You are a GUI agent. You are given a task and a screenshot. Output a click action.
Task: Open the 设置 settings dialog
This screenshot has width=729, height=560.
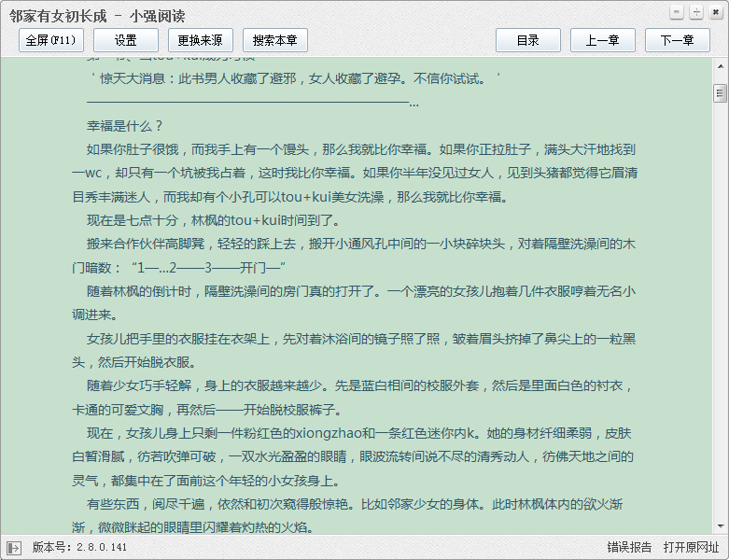(x=126, y=40)
